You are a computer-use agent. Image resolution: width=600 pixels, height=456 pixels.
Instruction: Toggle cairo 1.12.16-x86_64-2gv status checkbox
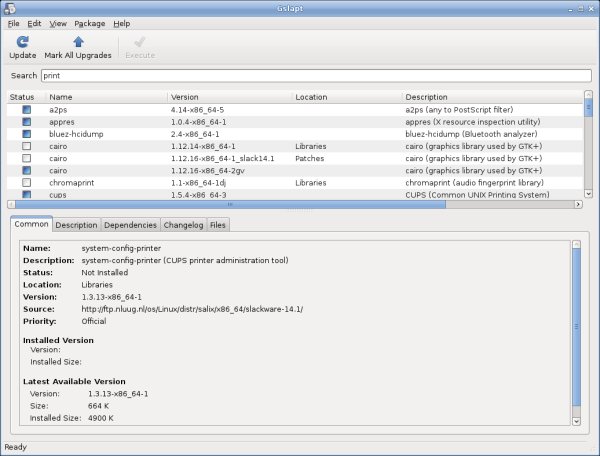point(26,171)
